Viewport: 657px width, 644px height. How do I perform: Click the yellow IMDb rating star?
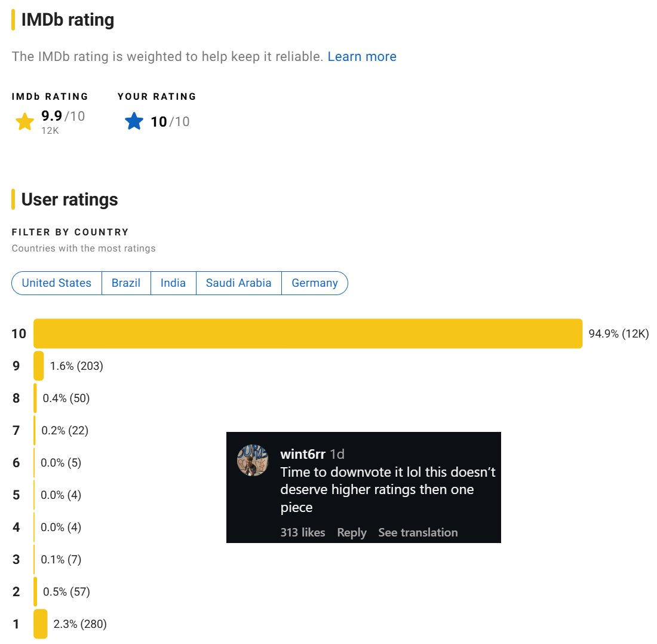pyautogui.click(x=24, y=121)
